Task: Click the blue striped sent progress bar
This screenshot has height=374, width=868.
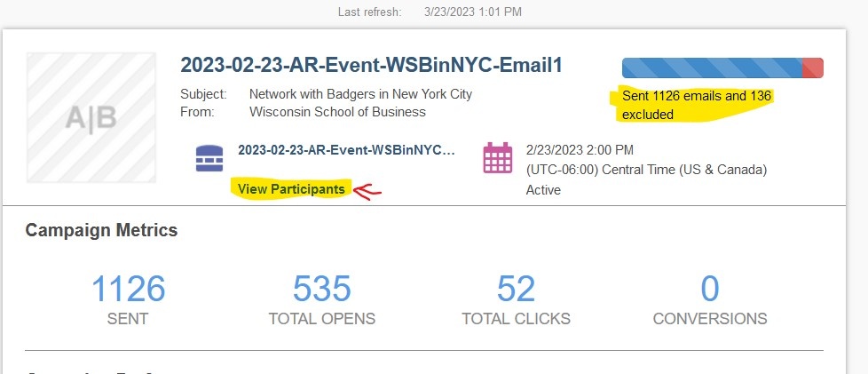Action: [x=710, y=68]
